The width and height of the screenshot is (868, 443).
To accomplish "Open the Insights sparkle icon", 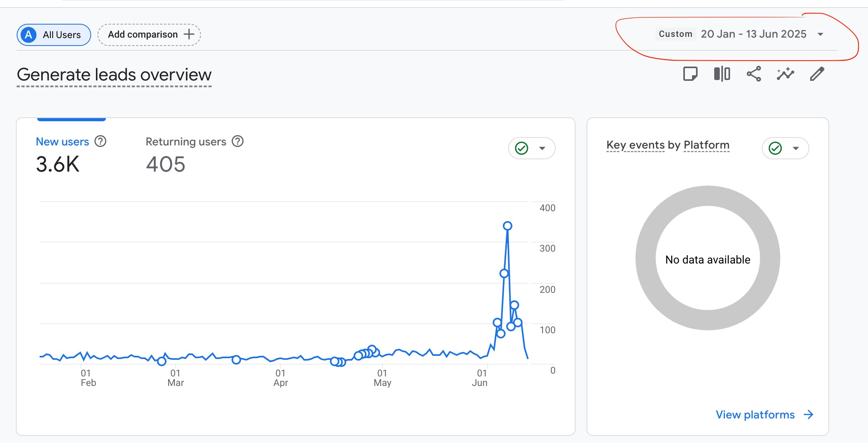I will [785, 74].
